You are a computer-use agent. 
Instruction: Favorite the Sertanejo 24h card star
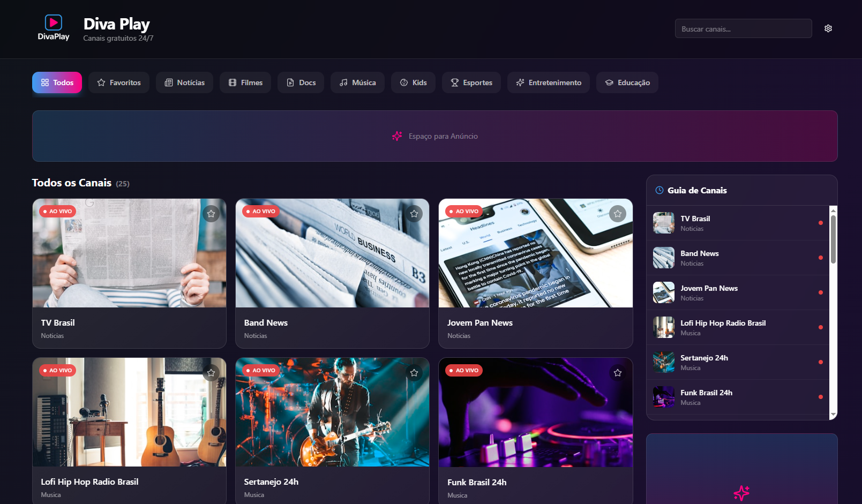(x=414, y=373)
